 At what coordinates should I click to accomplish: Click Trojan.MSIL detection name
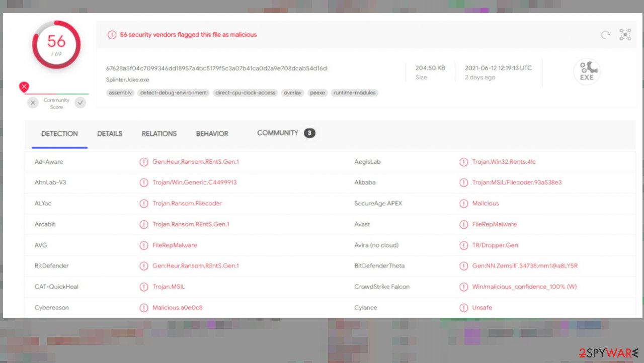169,287
